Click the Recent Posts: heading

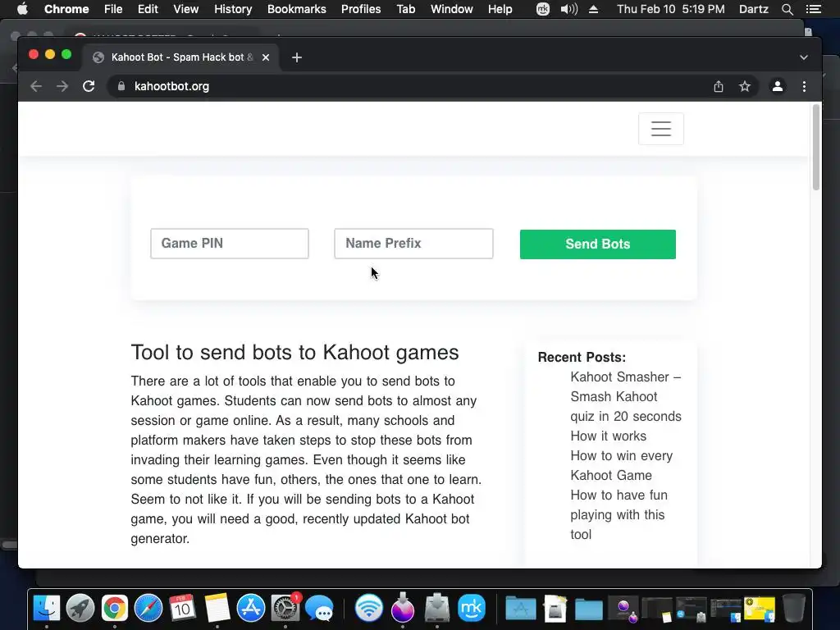click(x=582, y=358)
